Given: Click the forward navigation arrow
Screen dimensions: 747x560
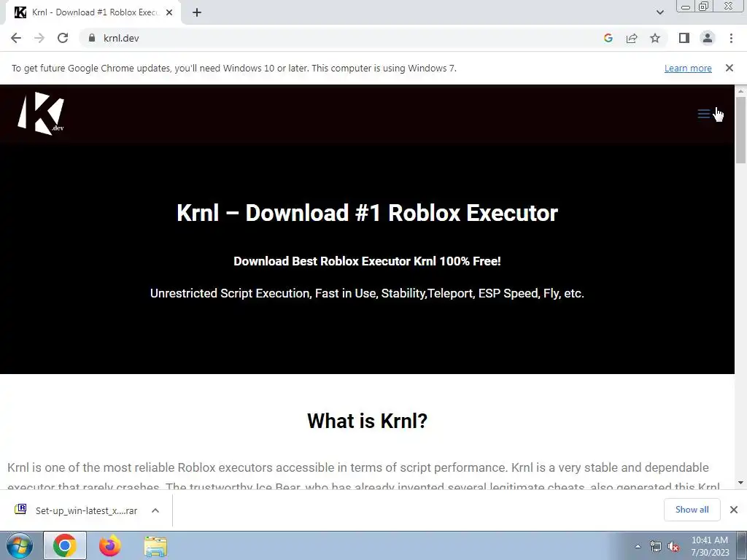Looking at the screenshot, I should 39,38.
